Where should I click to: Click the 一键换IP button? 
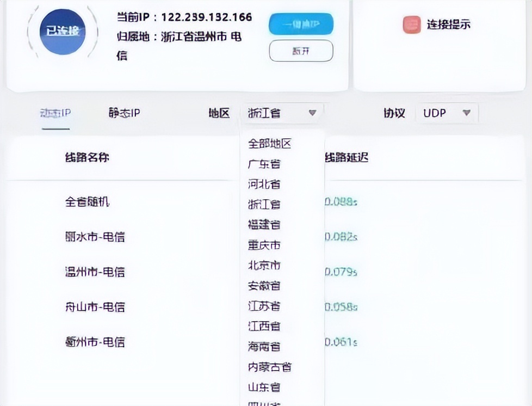point(301,24)
